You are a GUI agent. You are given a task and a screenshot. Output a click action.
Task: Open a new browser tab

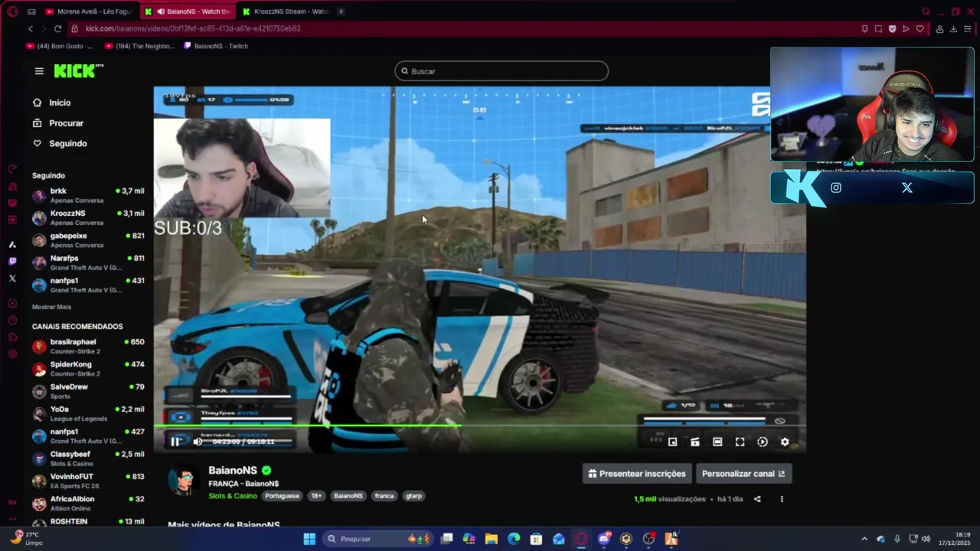click(341, 11)
